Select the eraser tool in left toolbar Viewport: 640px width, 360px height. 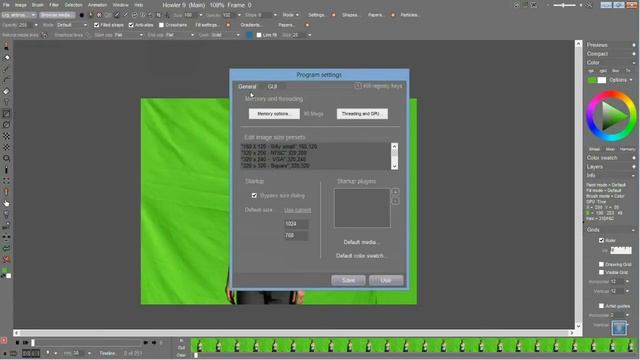[6, 91]
